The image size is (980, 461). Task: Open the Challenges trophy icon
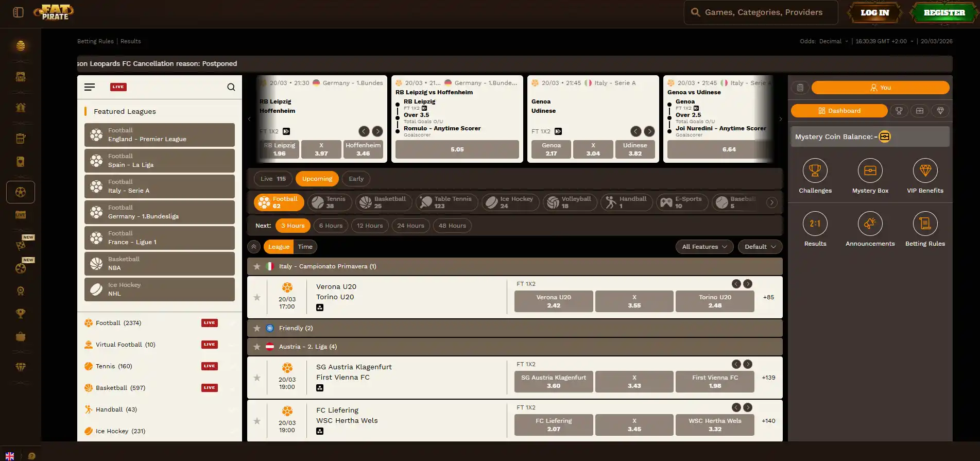[815, 170]
